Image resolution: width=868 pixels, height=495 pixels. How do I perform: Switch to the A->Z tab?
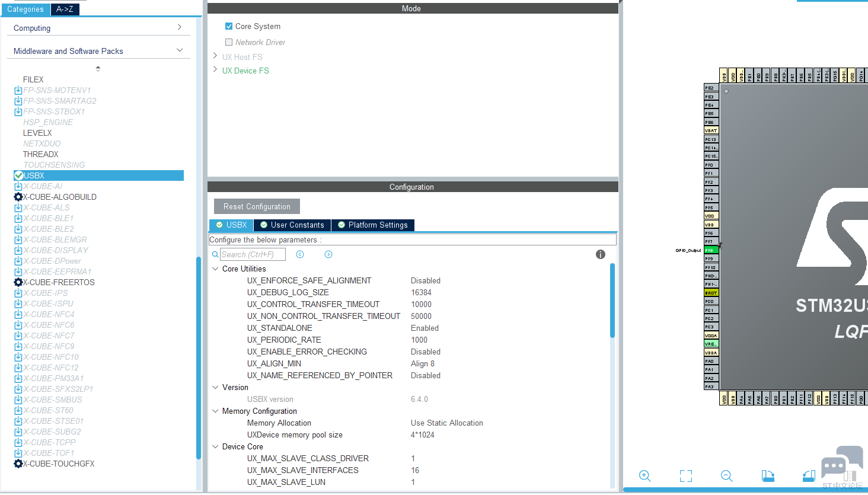click(65, 9)
